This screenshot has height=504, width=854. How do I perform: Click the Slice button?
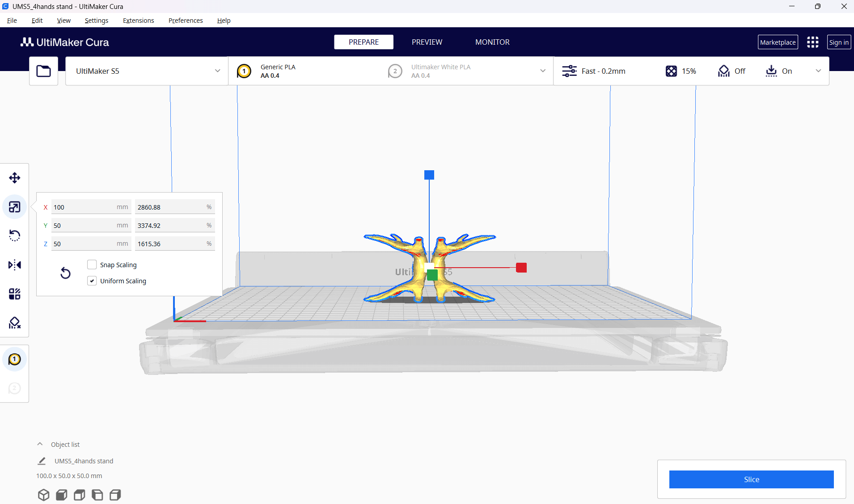(751, 479)
